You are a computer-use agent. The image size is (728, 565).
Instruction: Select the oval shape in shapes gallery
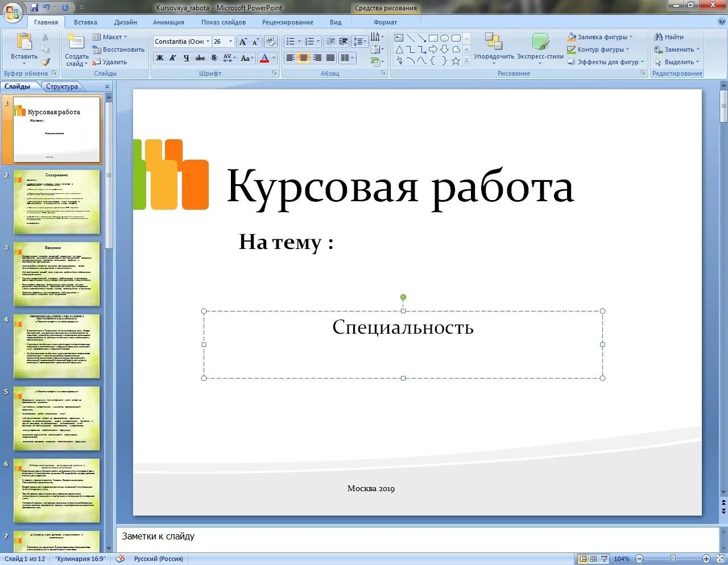444,38
